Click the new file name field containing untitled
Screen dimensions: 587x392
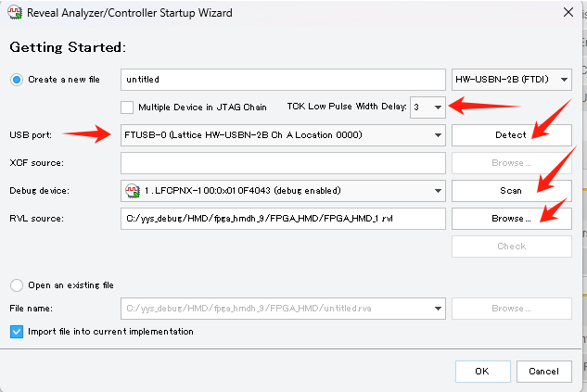283,80
